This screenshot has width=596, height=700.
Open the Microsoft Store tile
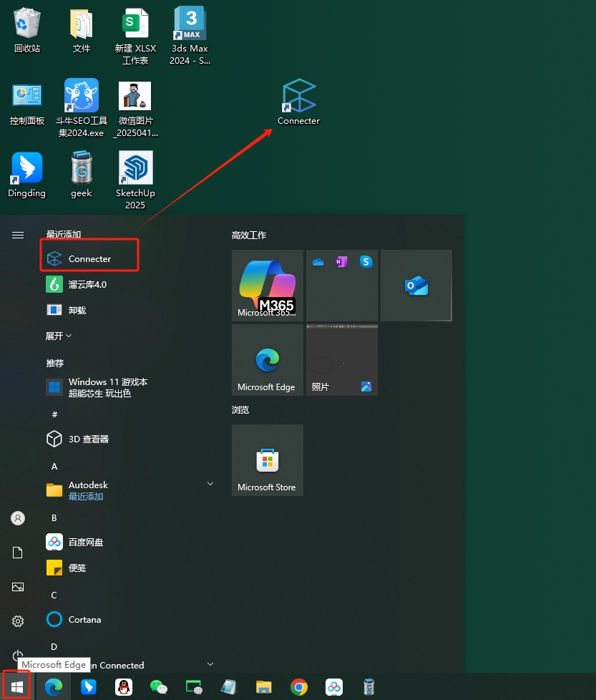(x=267, y=460)
